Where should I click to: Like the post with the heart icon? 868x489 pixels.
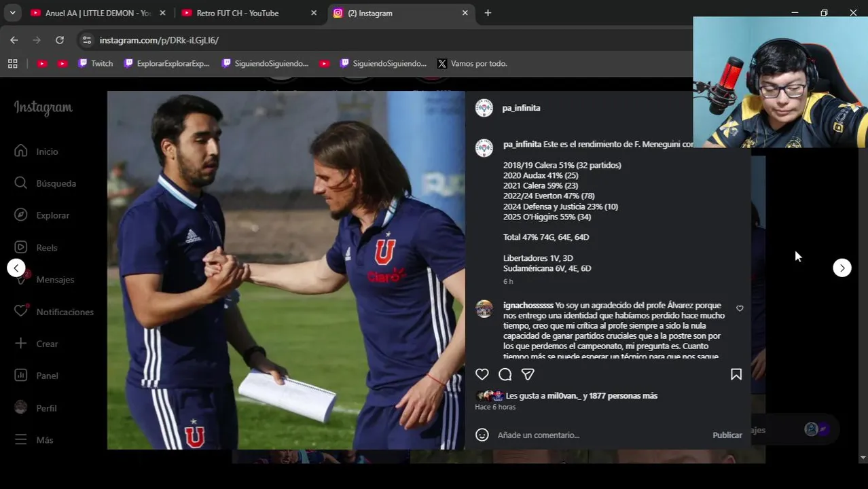pos(482,374)
